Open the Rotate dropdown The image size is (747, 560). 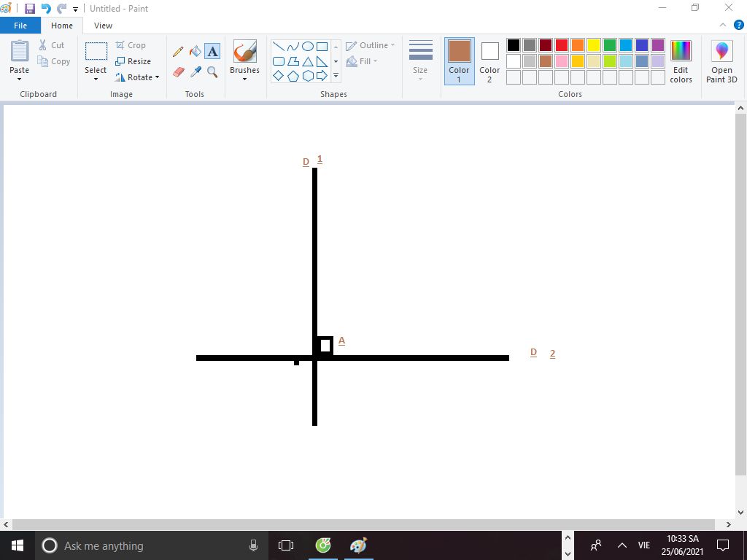coord(137,77)
